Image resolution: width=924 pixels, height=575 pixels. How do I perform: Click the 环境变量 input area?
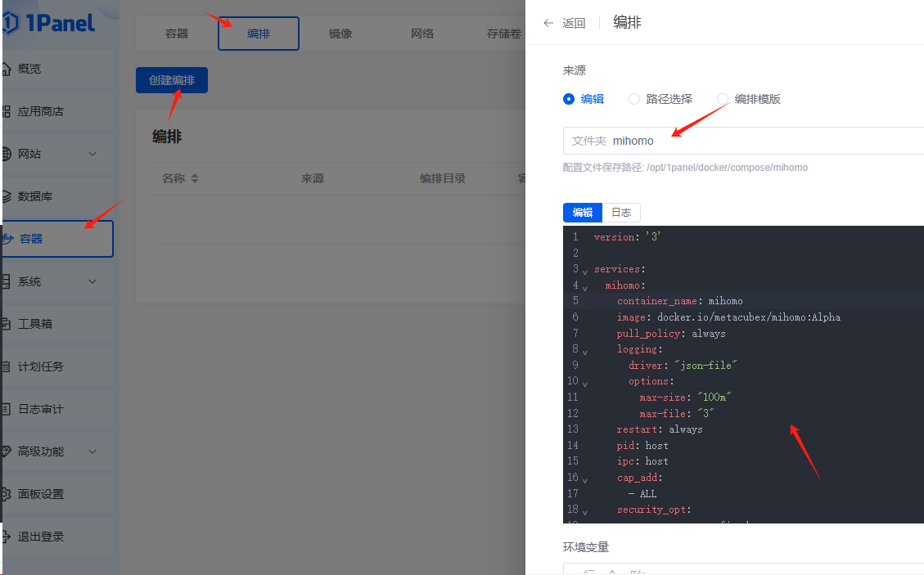744,569
